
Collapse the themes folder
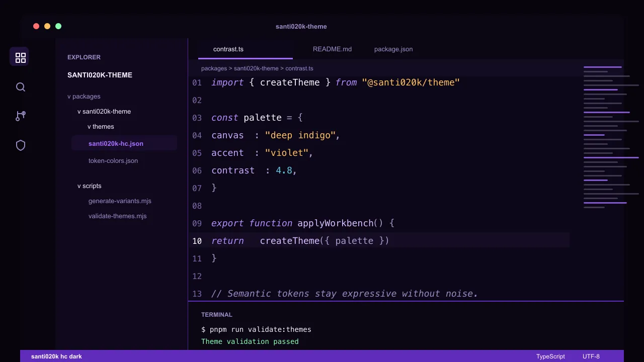click(101, 126)
